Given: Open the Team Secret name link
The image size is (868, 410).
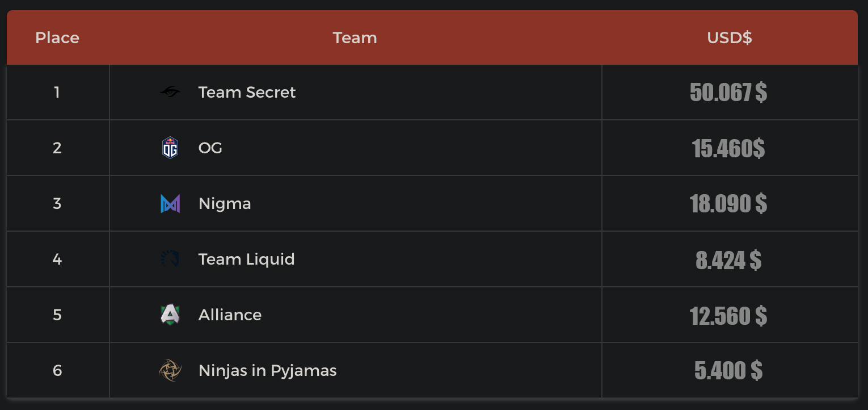Looking at the screenshot, I should click(x=247, y=92).
